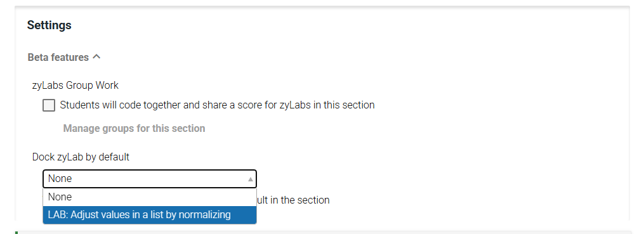The height and width of the screenshot is (234, 644).
Task: Click the Beta features expander label
Action: click(x=58, y=57)
